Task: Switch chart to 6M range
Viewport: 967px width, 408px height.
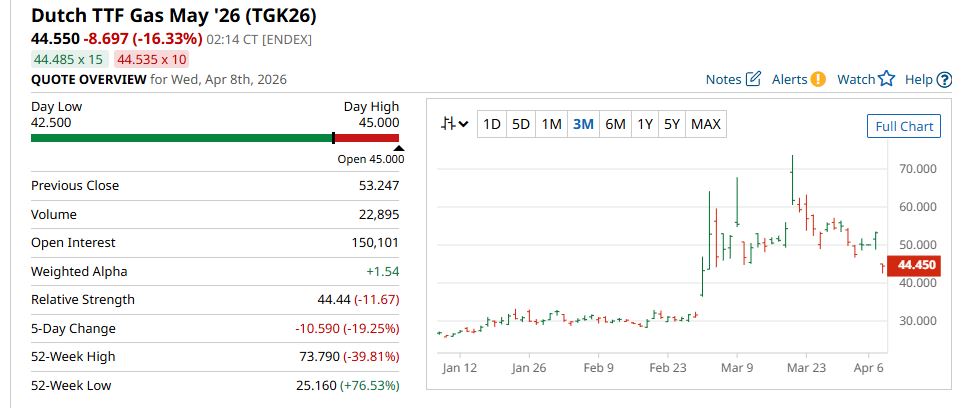Action: tap(615, 124)
